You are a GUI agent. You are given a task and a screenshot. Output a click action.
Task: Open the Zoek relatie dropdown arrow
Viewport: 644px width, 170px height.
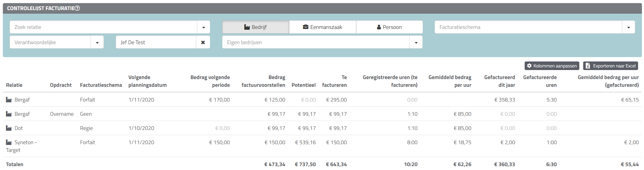click(x=203, y=27)
